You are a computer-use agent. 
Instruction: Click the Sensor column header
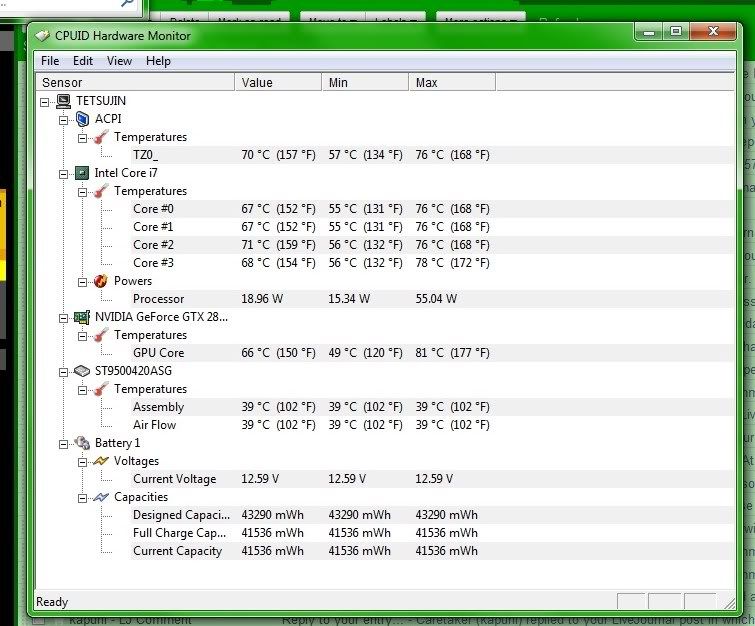tap(135, 82)
